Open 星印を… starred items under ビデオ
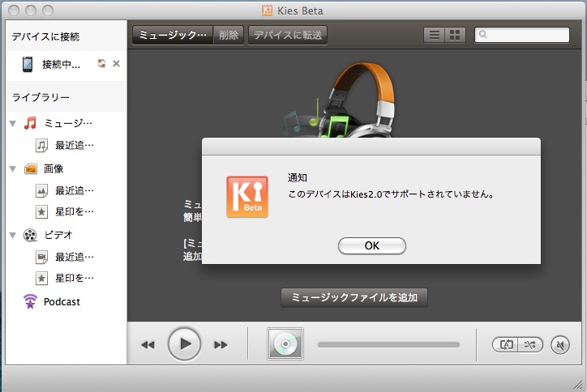 [74, 278]
